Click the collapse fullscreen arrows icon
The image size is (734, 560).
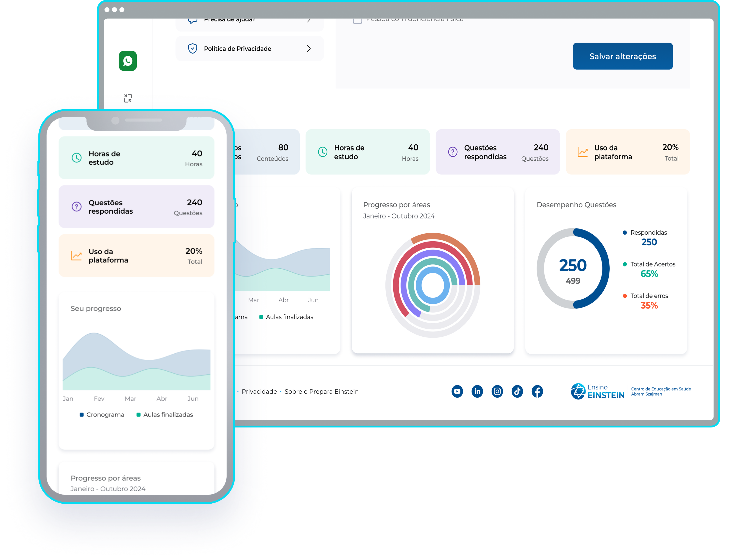[128, 98]
